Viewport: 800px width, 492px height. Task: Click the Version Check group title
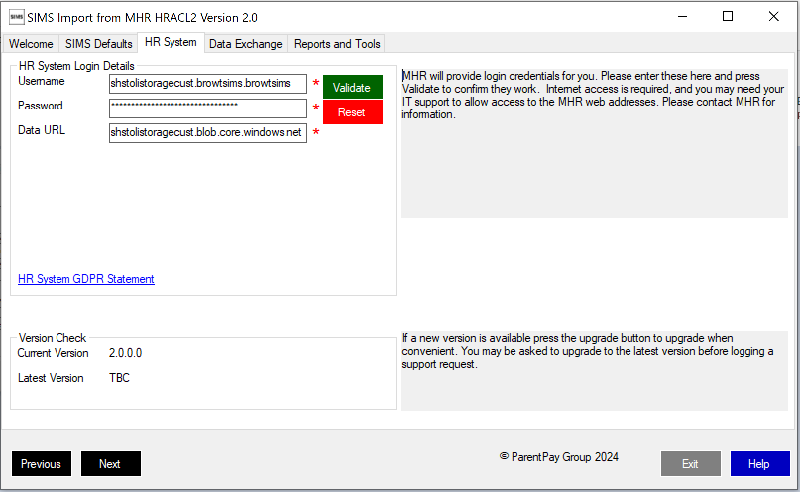(53, 338)
